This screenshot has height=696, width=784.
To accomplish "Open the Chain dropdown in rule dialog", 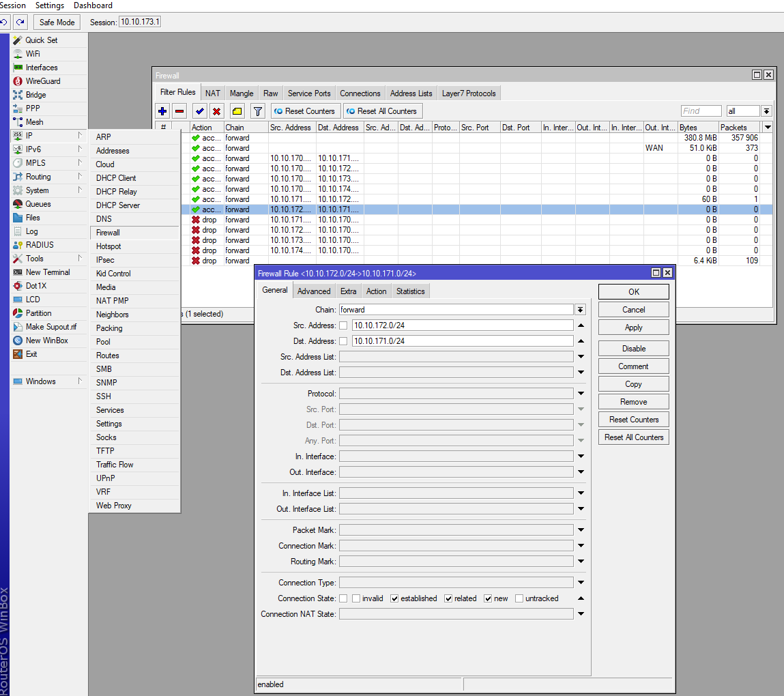I will [581, 310].
